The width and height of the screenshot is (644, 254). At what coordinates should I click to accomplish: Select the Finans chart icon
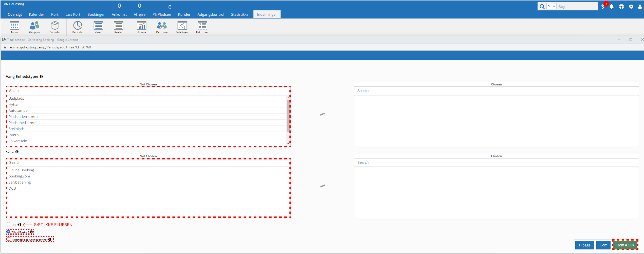(141, 26)
